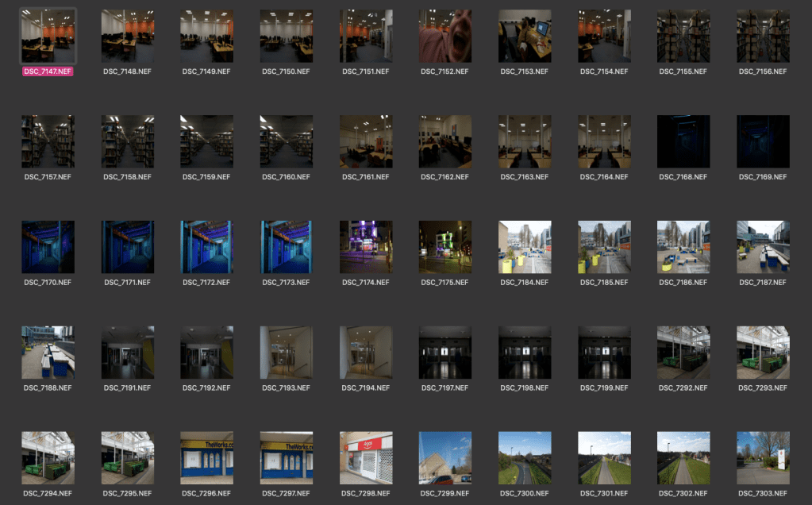The height and width of the screenshot is (505, 812).
Task: Click the DSC_7198.NEF dark hall thumbnail
Action: tap(524, 353)
